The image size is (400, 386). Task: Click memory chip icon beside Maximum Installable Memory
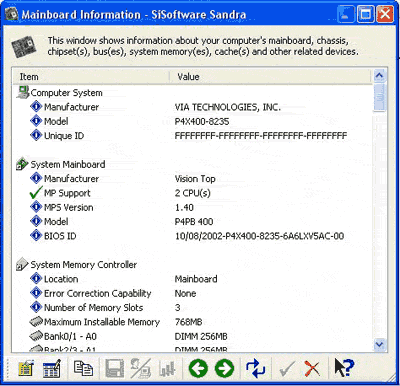[x=36, y=322]
